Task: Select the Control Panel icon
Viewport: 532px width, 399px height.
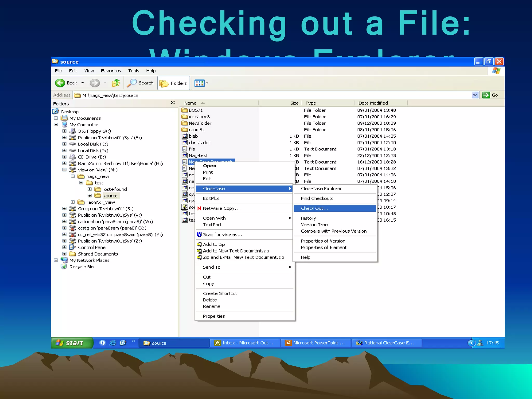Action: (x=72, y=247)
